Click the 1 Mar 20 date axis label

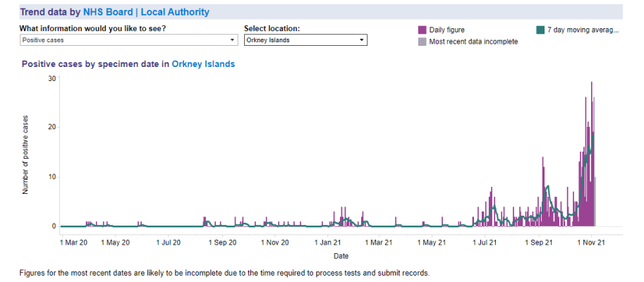pyautogui.click(x=73, y=243)
